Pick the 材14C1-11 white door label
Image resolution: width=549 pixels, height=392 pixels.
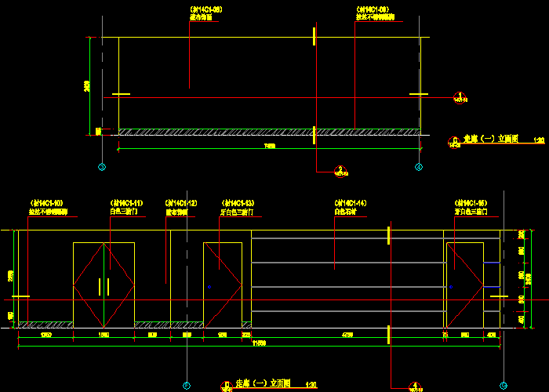point(126,203)
